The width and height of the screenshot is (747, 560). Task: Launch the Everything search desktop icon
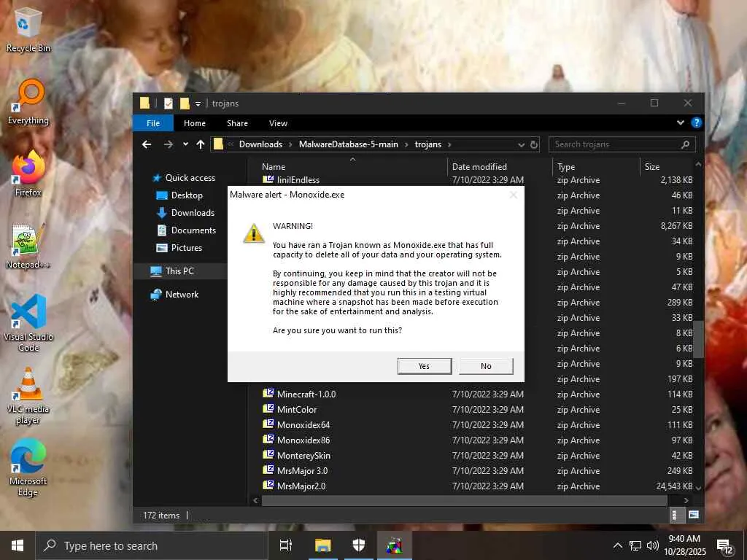point(28,102)
